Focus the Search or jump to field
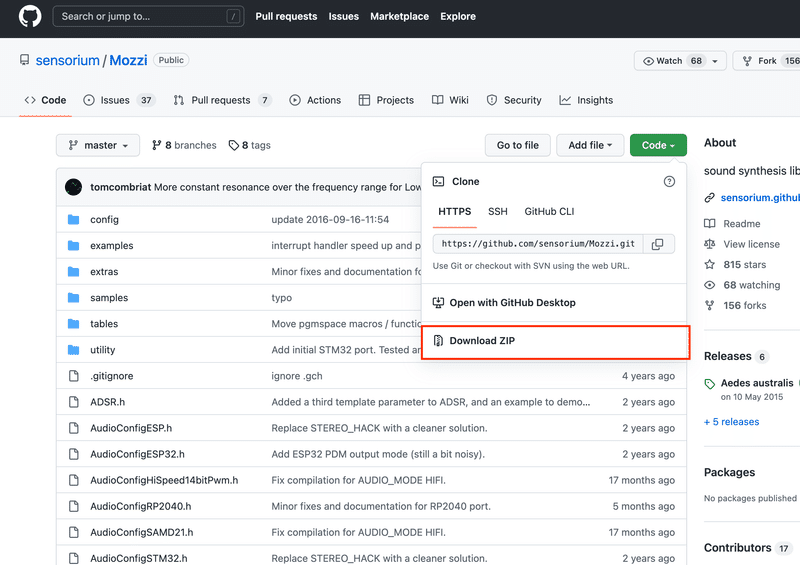Screen dimensions: 800x565 coord(150,17)
